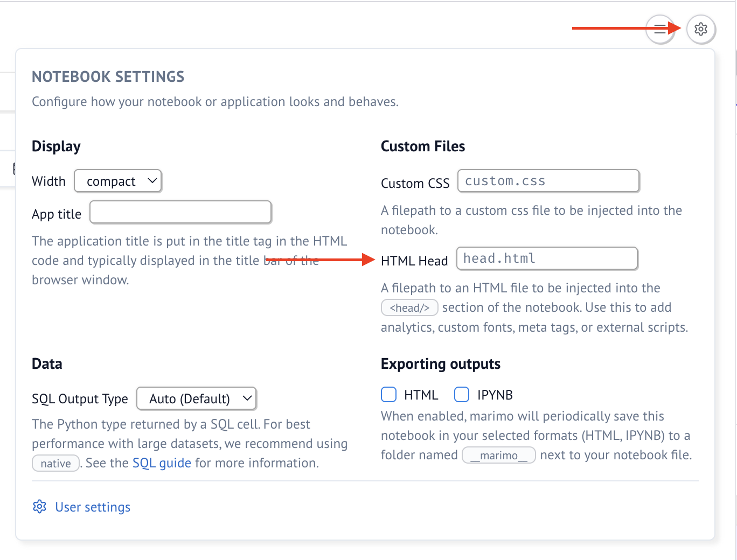Click the '__marimo__' folder name tag
Image resolution: width=737 pixels, height=560 pixels.
(x=499, y=456)
